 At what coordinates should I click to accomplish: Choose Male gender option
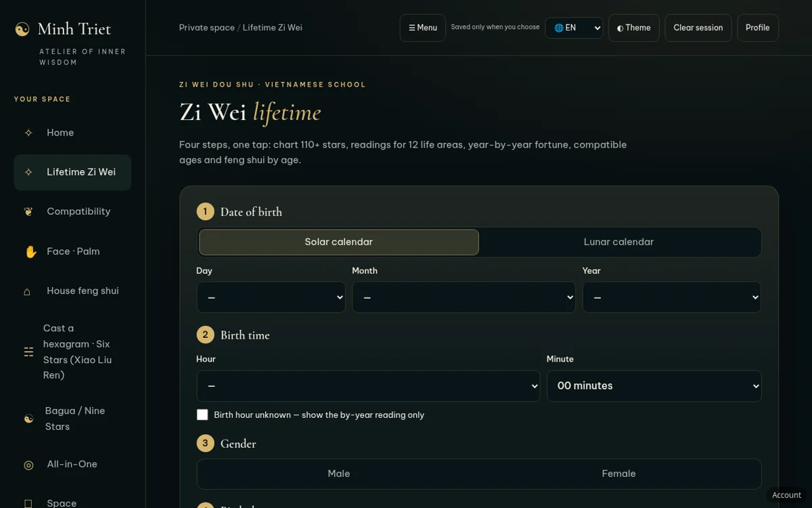point(338,473)
